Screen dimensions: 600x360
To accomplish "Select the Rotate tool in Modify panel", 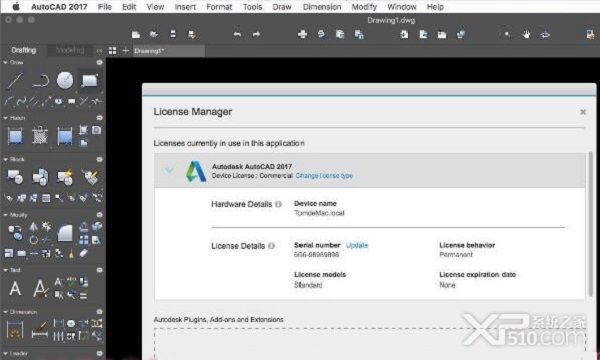I will 34,240.
